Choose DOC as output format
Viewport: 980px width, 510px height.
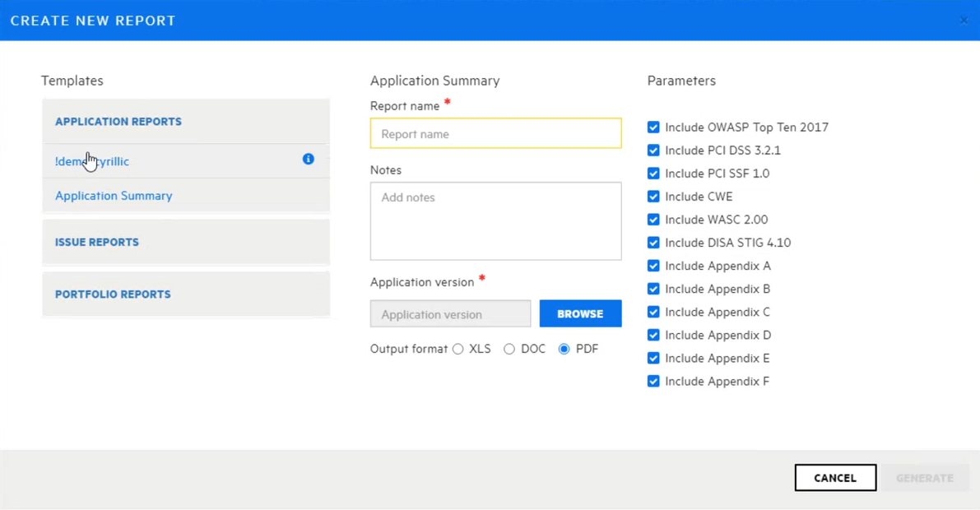click(x=509, y=349)
